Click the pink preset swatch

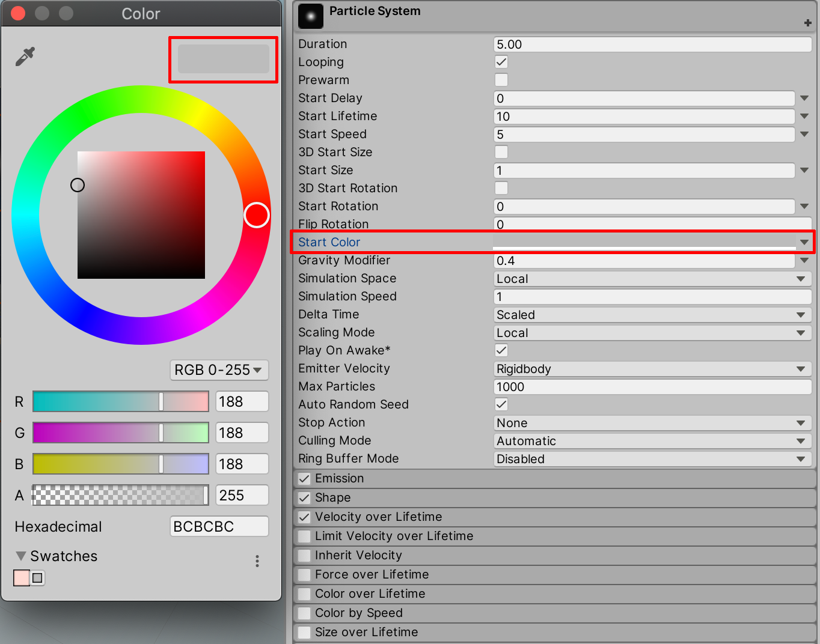(x=22, y=578)
